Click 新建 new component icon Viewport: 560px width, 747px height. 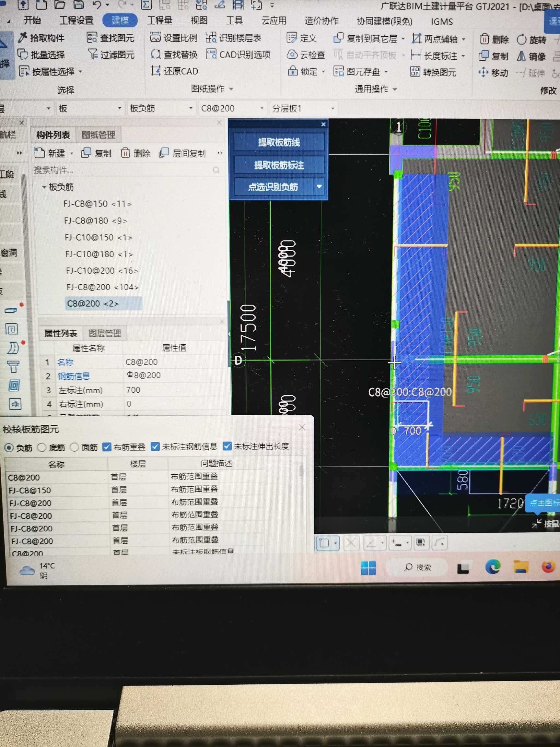[x=50, y=153]
